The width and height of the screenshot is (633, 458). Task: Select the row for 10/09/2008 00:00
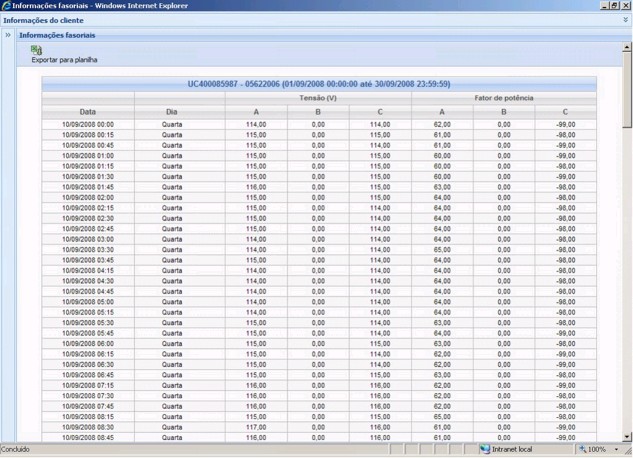(88, 124)
